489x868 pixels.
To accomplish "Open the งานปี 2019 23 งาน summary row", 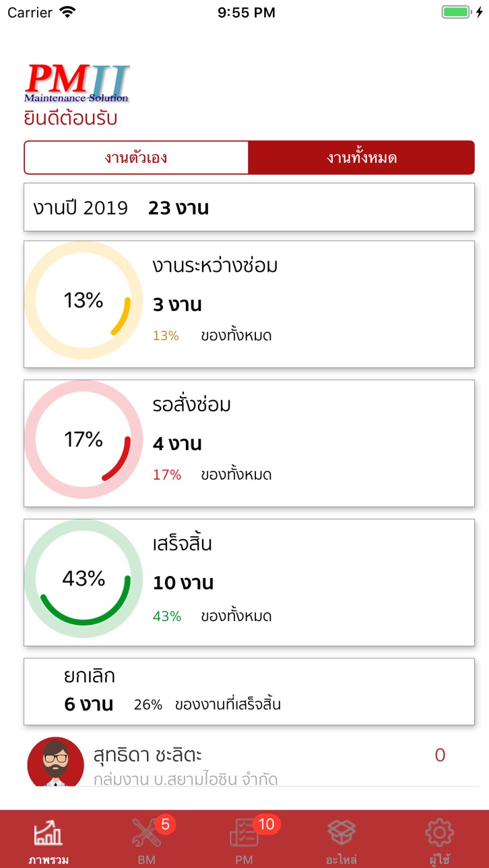I will point(249,207).
